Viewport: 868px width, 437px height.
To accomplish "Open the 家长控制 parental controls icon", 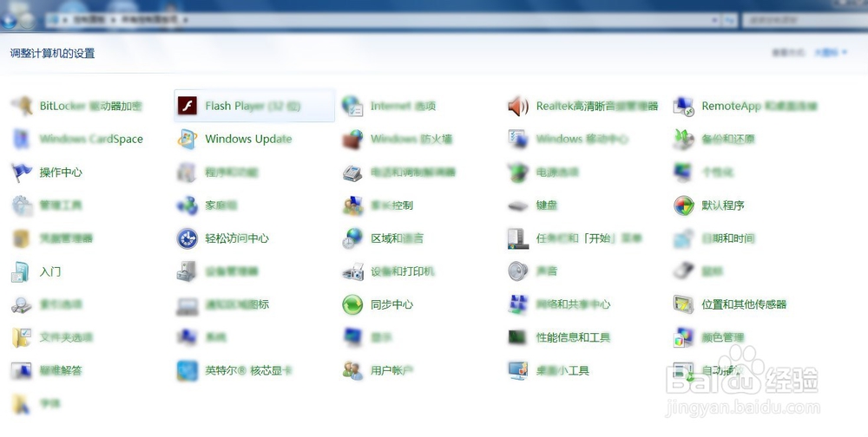I will tap(352, 205).
